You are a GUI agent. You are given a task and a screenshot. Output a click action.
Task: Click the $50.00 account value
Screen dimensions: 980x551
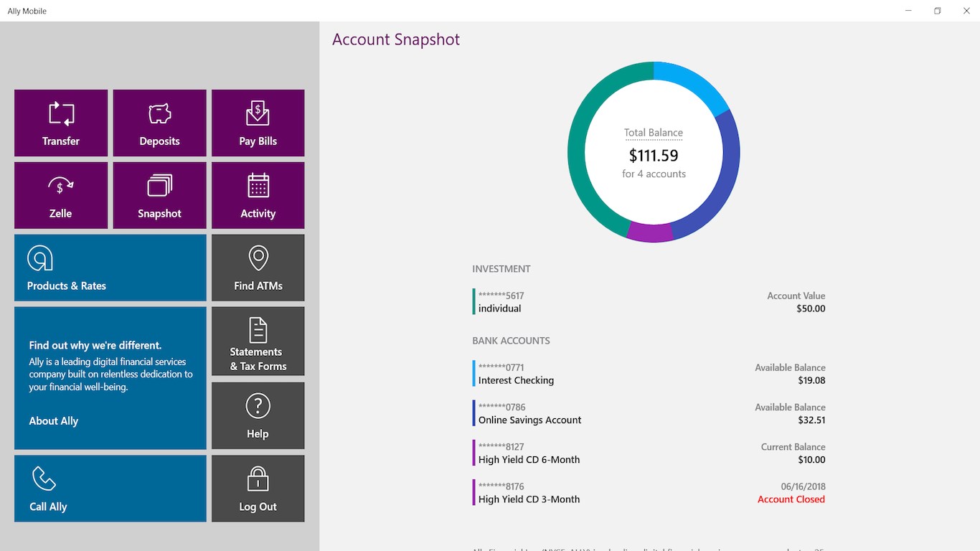click(811, 309)
